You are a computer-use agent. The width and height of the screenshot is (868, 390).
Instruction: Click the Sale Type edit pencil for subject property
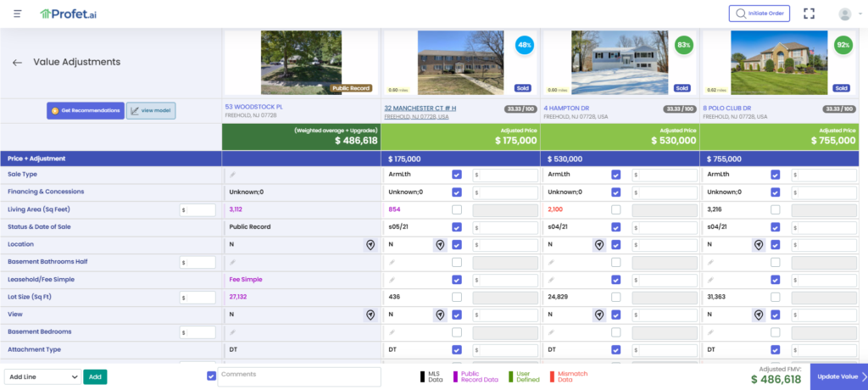(x=232, y=175)
